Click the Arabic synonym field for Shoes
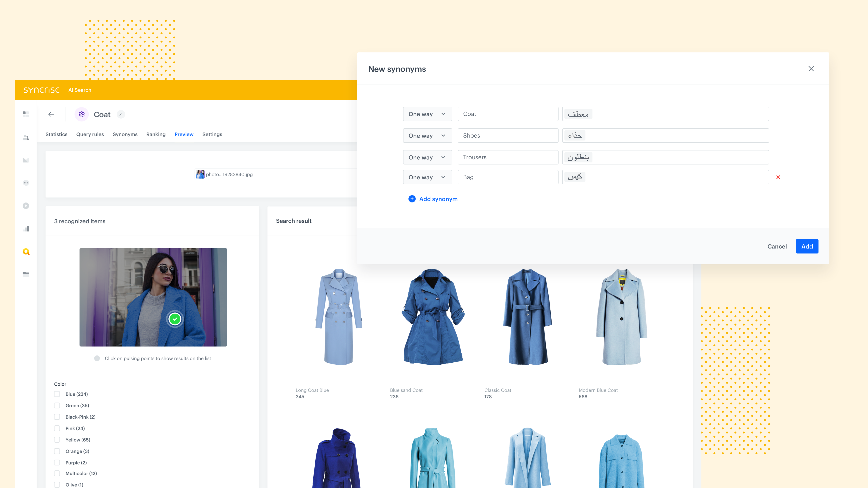This screenshot has width=868, height=488. (x=665, y=135)
